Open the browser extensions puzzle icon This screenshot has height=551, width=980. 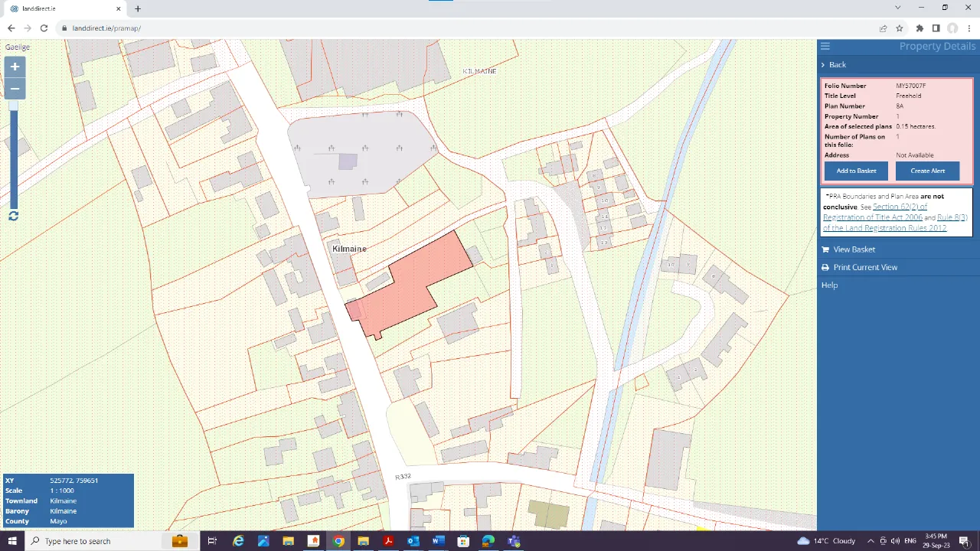pos(919,28)
